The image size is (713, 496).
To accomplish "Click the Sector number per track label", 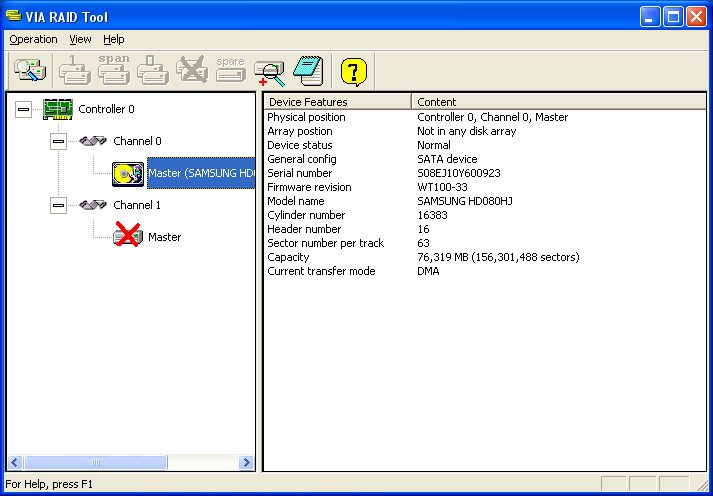I will pos(326,243).
